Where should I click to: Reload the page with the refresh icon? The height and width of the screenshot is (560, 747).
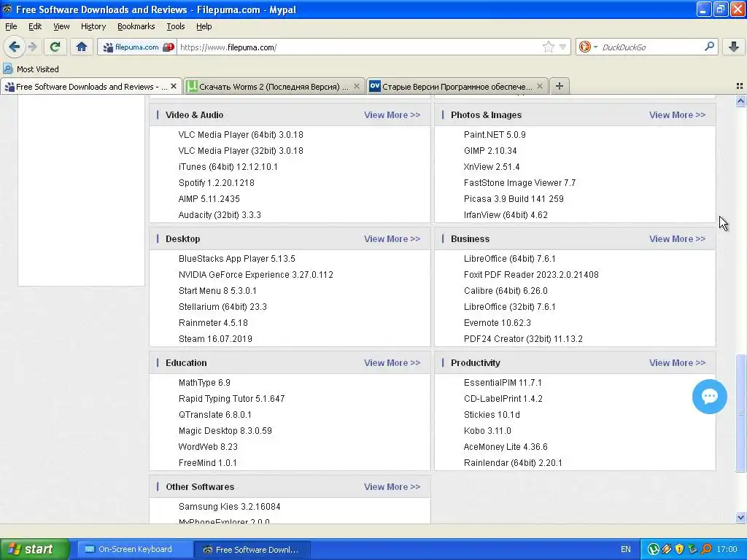(x=55, y=47)
